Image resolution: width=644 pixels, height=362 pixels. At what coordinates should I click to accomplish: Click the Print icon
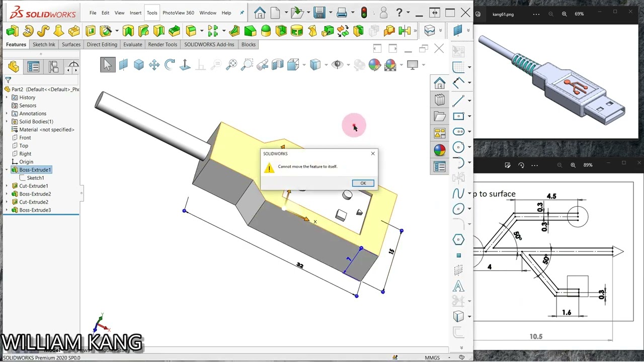[x=342, y=13]
